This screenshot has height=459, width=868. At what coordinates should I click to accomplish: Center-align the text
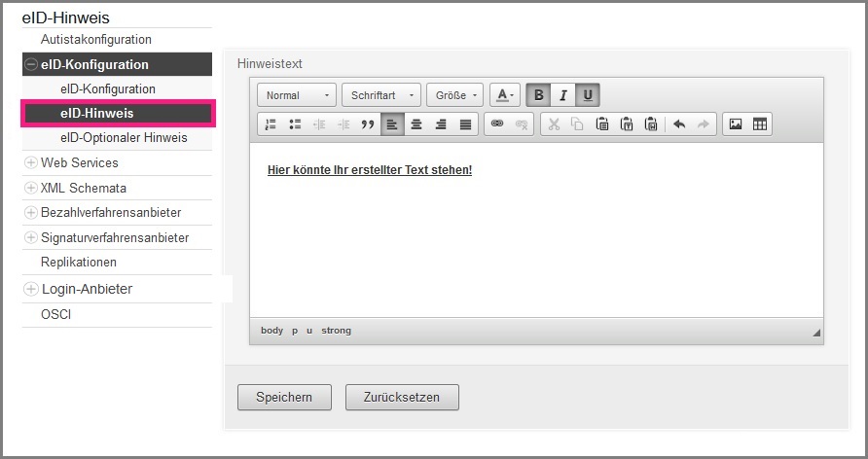pos(416,124)
